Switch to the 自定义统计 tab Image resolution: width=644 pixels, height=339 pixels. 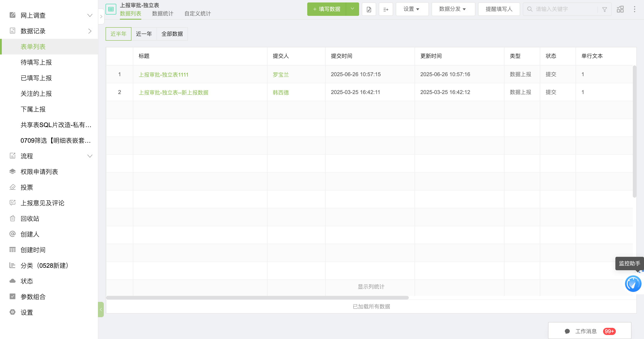coord(197,13)
